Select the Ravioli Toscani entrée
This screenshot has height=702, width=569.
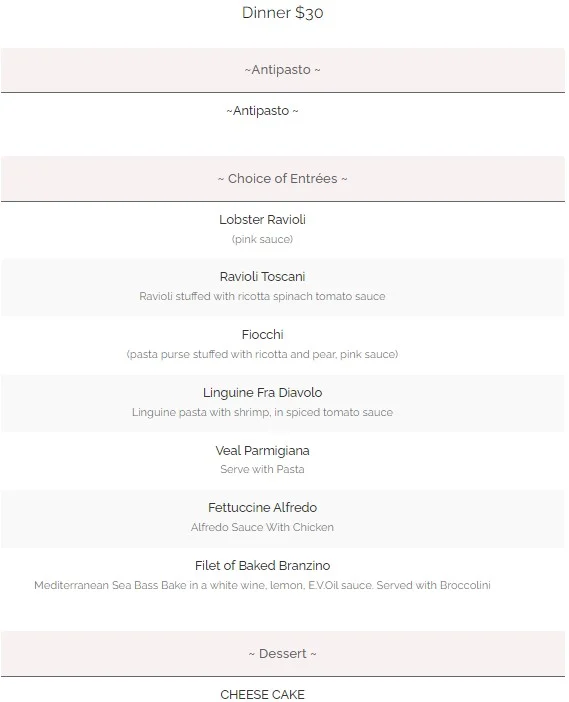262,277
